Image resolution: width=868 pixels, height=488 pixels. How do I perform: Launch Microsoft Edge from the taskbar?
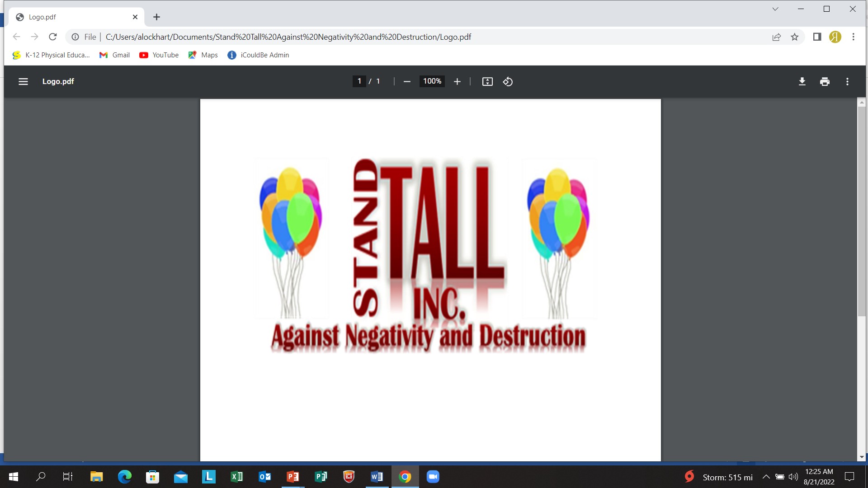[124, 477]
